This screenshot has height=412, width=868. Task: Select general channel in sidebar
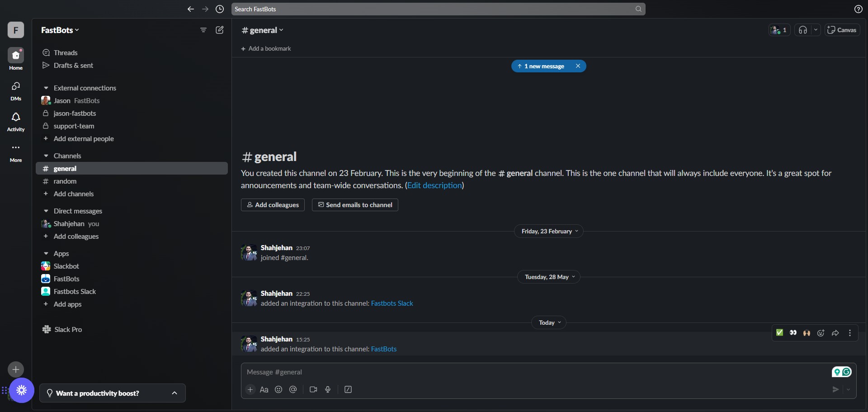coord(132,169)
